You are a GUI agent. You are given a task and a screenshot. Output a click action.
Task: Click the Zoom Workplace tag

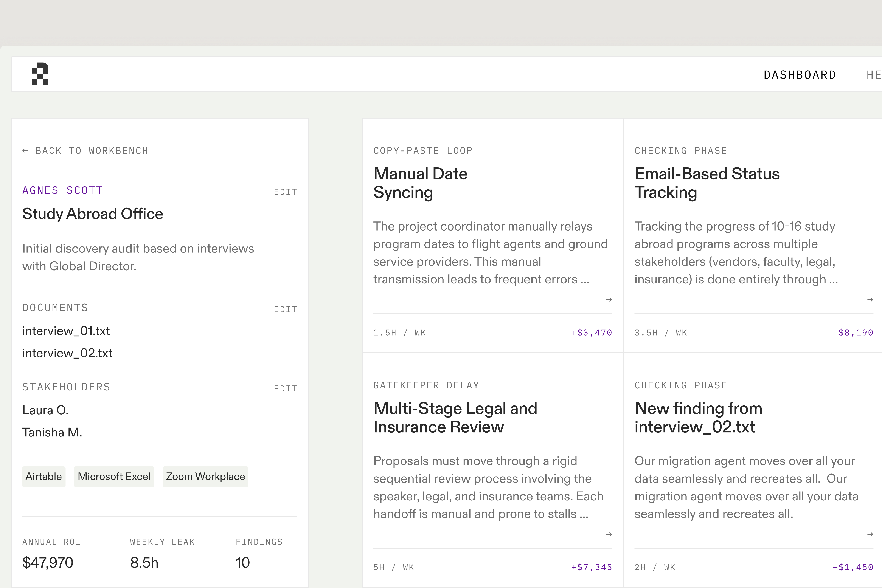(206, 477)
